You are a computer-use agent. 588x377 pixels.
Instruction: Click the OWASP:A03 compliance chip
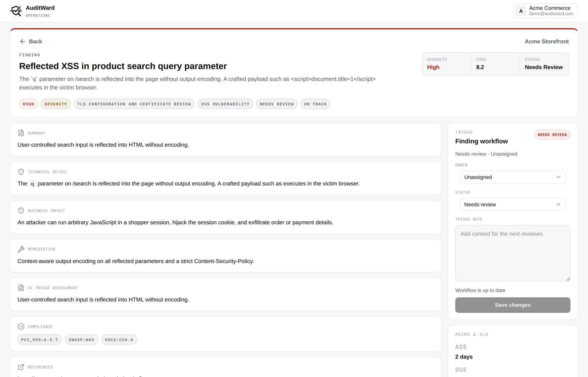pyautogui.click(x=81, y=340)
